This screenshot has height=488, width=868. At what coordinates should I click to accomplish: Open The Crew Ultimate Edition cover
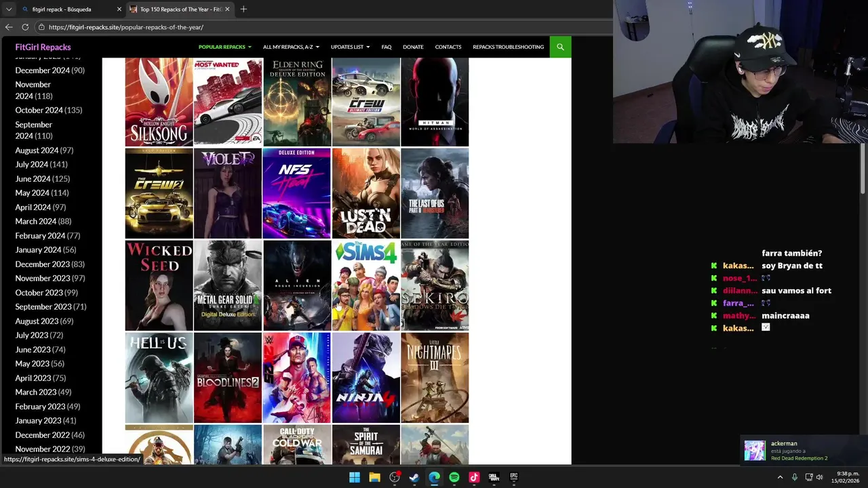(366, 102)
